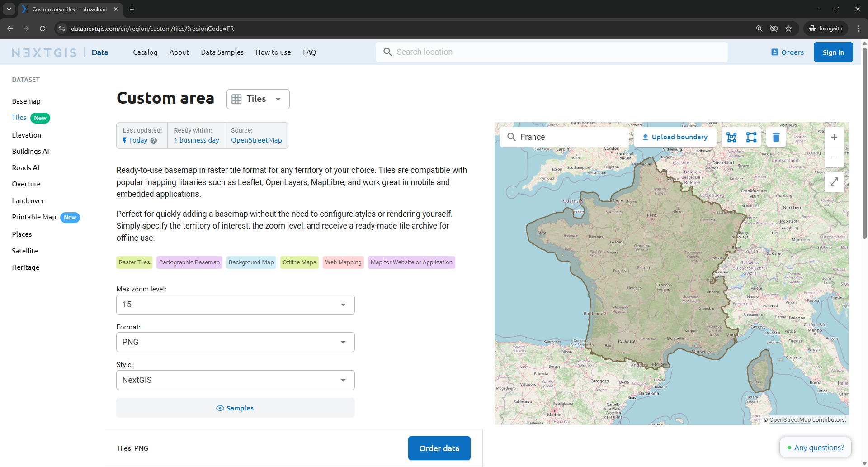Open the Any questions? chat widget
This screenshot has height=467, width=868.
(816, 448)
